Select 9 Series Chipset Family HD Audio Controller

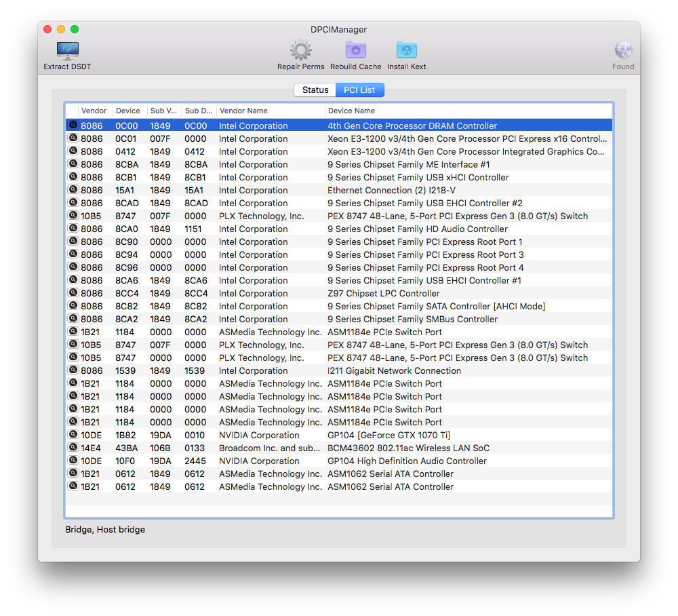tap(418, 229)
